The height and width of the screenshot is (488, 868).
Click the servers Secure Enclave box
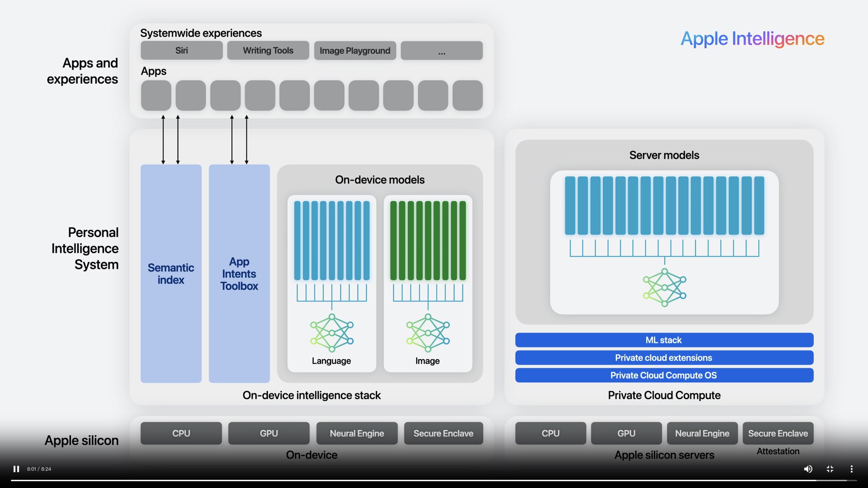(x=778, y=433)
